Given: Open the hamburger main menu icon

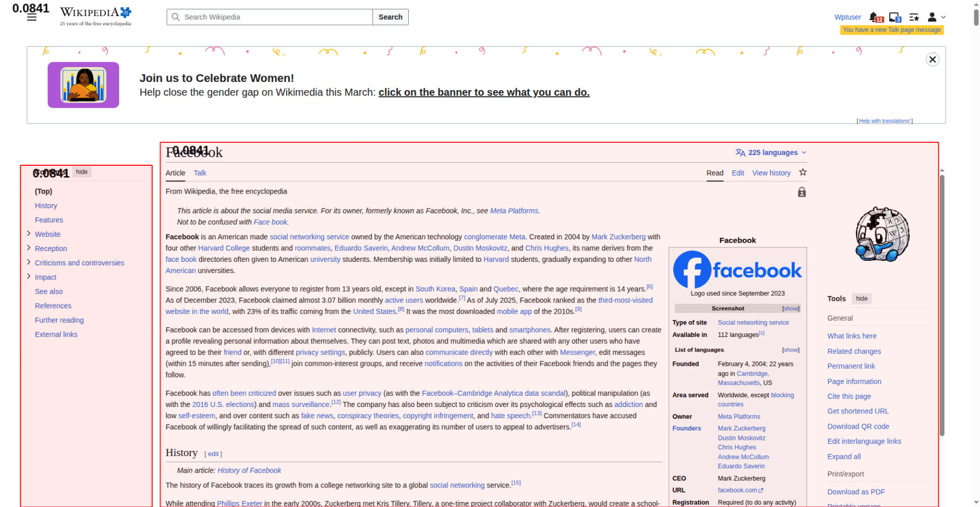Looking at the screenshot, I should click(32, 18).
